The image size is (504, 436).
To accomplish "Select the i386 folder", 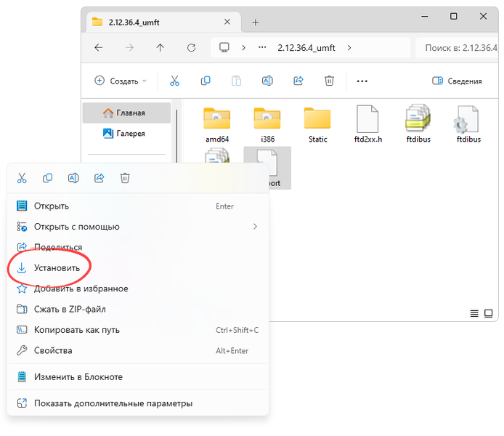I will coord(267,125).
